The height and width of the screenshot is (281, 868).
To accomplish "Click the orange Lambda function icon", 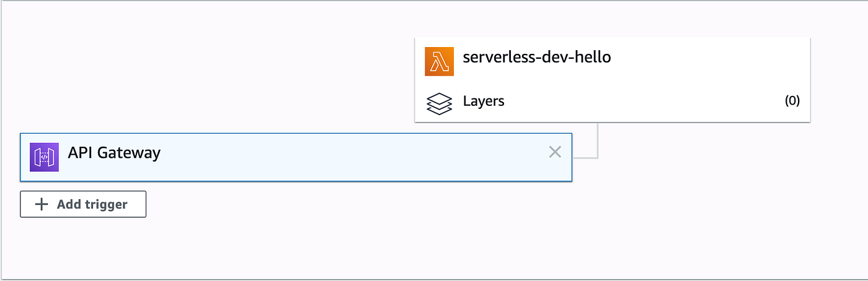I will (x=440, y=62).
